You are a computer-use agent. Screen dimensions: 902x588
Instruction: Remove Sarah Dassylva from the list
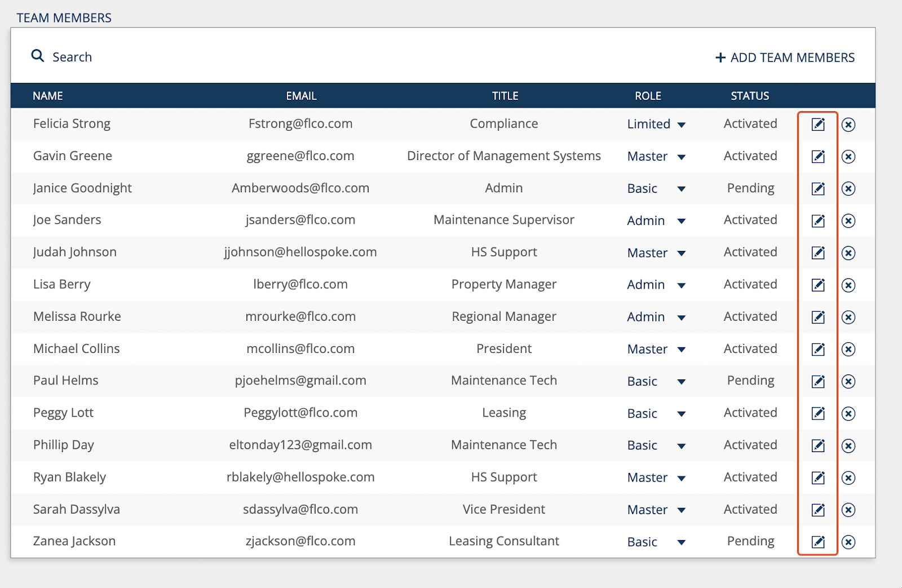(x=848, y=510)
